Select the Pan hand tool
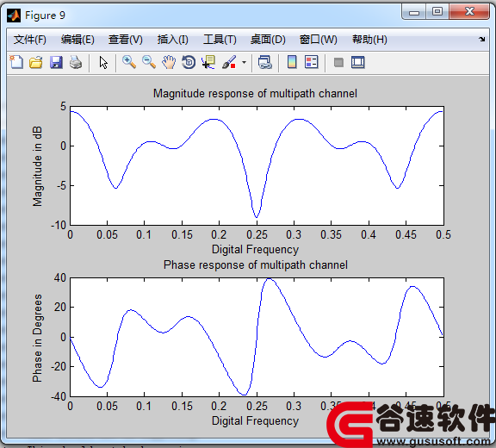 tap(169, 62)
